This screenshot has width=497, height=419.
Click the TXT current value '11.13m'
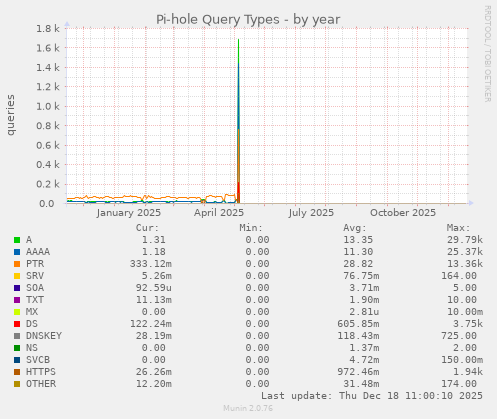tap(154, 300)
